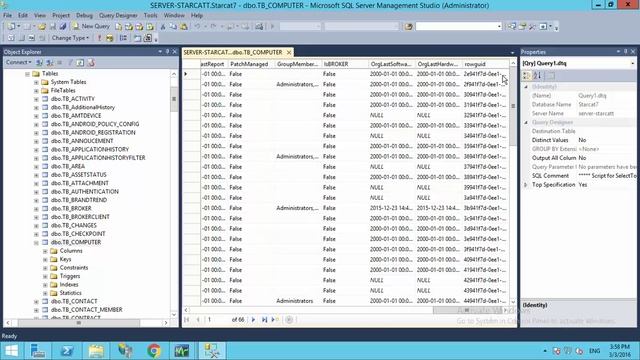The height and width of the screenshot is (360, 640).
Task: Click the IsBROKER column header
Action: click(x=344, y=64)
